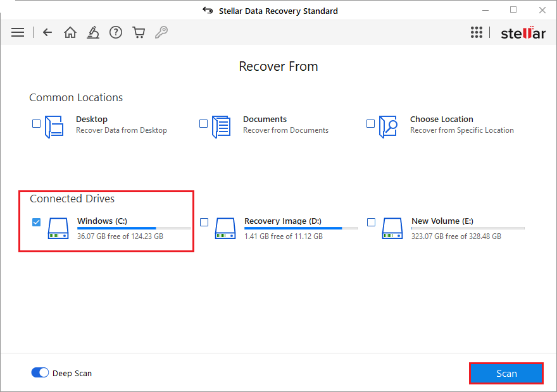Click the Documents folder icon
This screenshot has width=557, height=392.
click(x=222, y=126)
